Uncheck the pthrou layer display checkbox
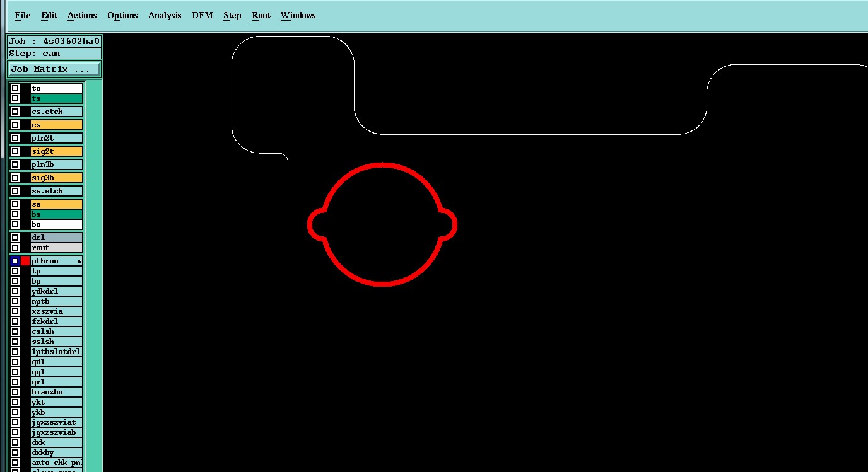The width and height of the screenshot is (868, 472). pyautogui.click(x=15, y=261)
